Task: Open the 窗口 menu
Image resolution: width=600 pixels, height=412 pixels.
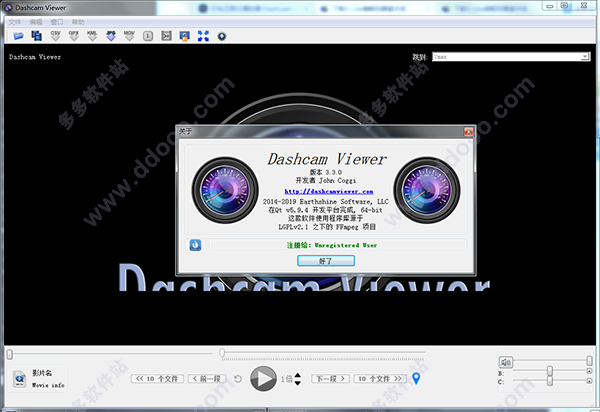Action: pyautogui.click(x=57, y=22)
